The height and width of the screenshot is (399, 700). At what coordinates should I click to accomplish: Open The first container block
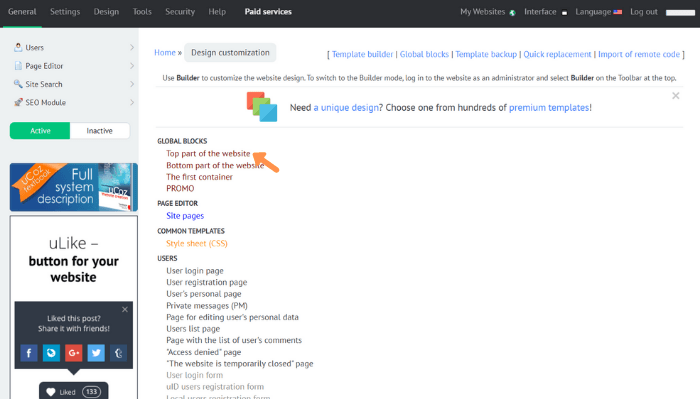199,177
